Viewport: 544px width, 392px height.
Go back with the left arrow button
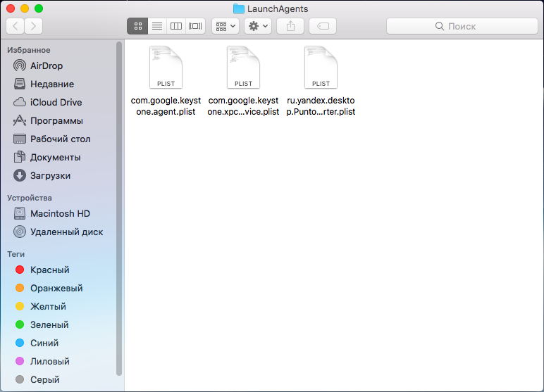point(16,26)
